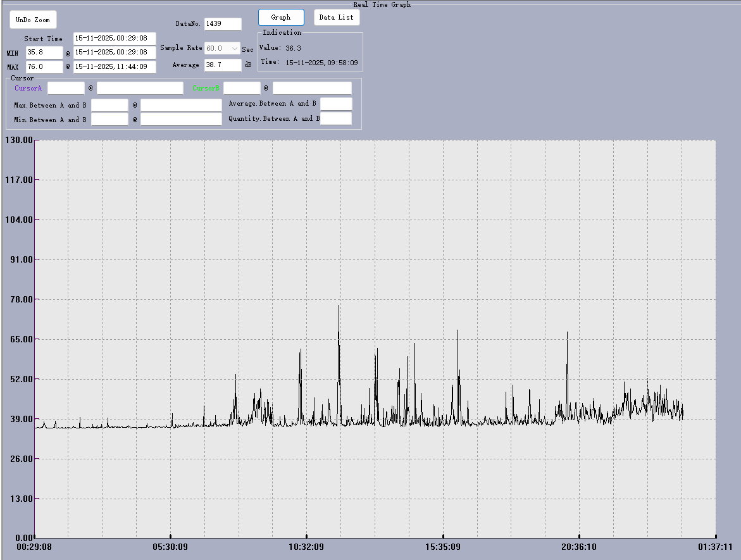Select the MIN value field showing 35.8
Image resolution: width=741 pixels, height=560 pixels.
click(x=44, y=53)
